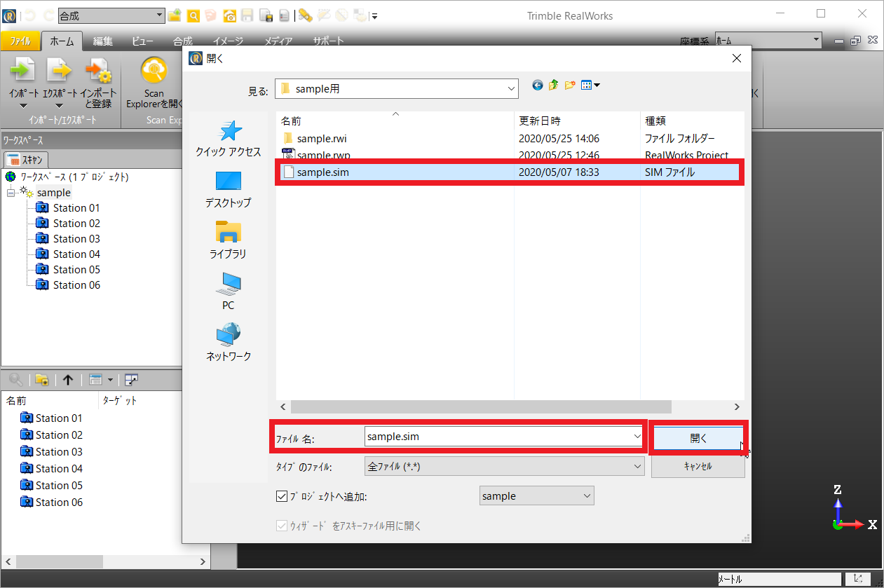Click the new folder icon in the lower list toolbar
Viewport: 884px width, 588px height.
(42, 380)
